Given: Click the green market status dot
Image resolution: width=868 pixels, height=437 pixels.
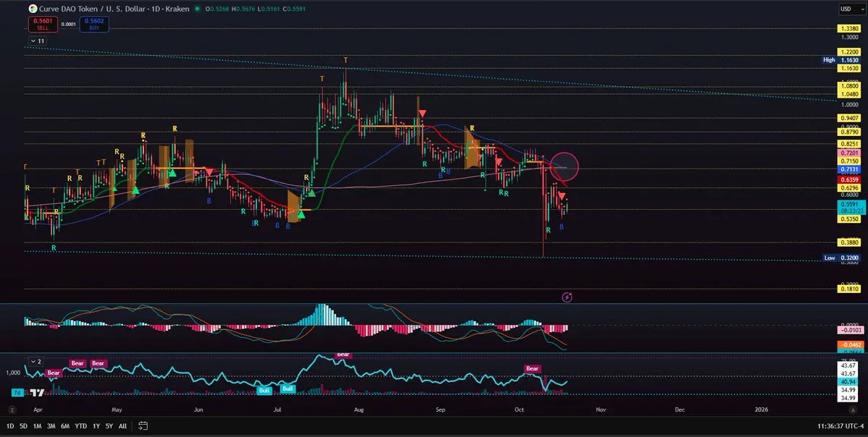Looking at the screenshot, I should (197, 9).
